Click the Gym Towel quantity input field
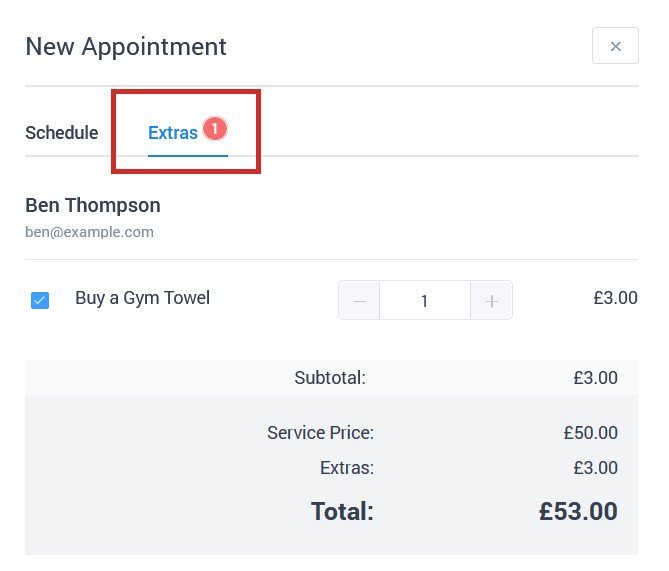This screenshot has width=669, height=571. click(x=425, y=300)
